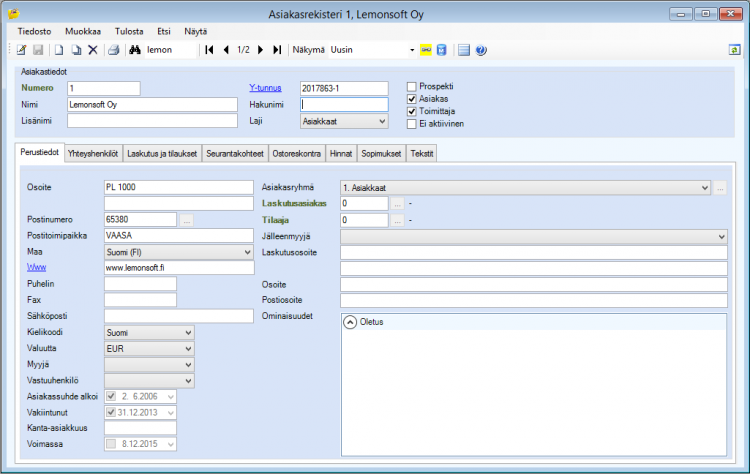Jump to the last record
The height and width of the screenshot is (474, 750).
coord(277,50)
